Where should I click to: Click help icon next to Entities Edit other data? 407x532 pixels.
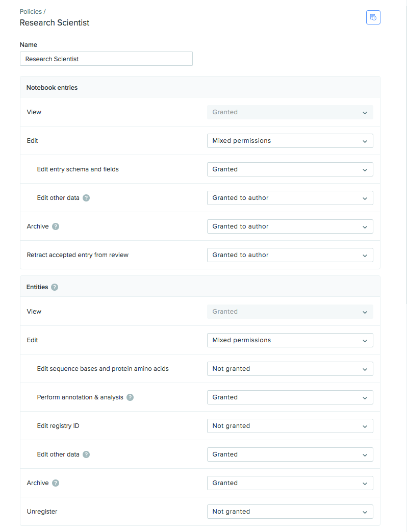(x=86, y=454)
